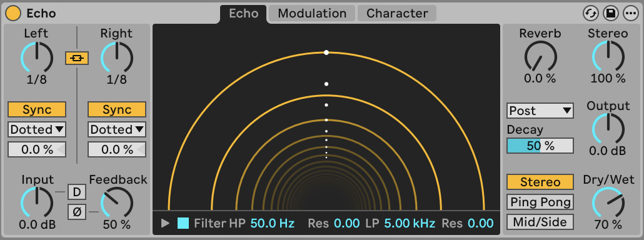This screenshot has width=644, height=240.
Task: Switch to the Modulation tab
Action: pyautogui.click(x=312, y=14)
